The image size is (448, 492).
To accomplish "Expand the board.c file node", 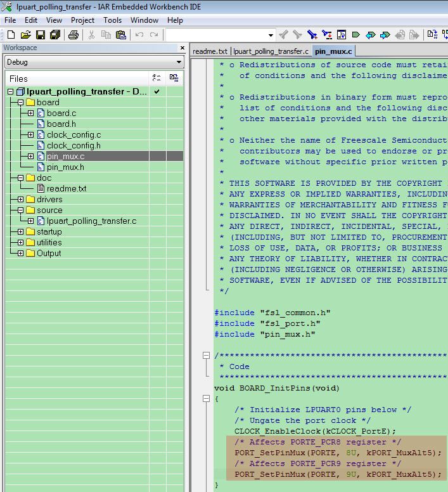I will (30, 113).
